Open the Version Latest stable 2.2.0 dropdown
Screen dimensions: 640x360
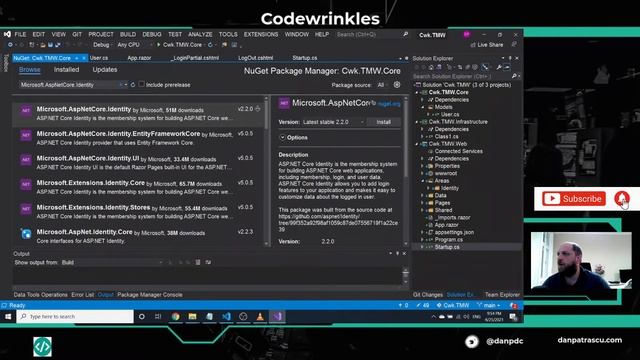coord(333,122)
